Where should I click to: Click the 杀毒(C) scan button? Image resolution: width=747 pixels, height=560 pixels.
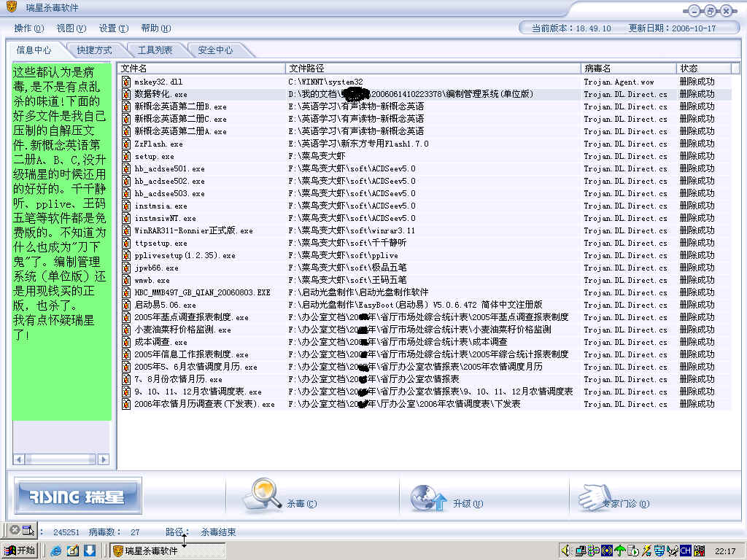point(301,503)
